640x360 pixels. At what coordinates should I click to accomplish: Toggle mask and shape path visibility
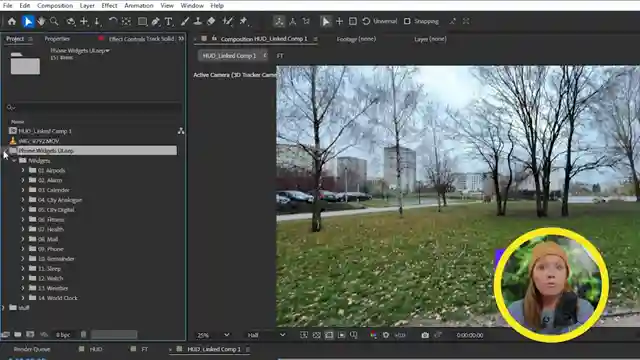pos(329,335)
